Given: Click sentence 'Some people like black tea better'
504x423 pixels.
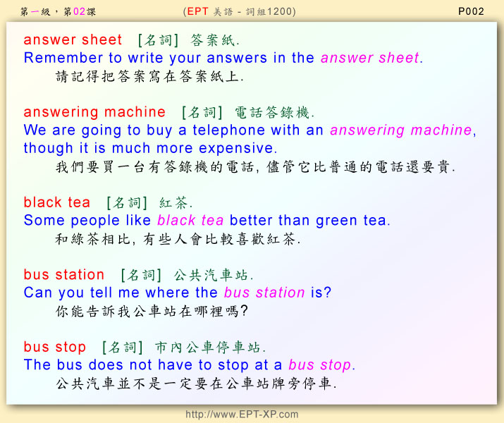Looking at the screenshot, I should coord(207,221).
